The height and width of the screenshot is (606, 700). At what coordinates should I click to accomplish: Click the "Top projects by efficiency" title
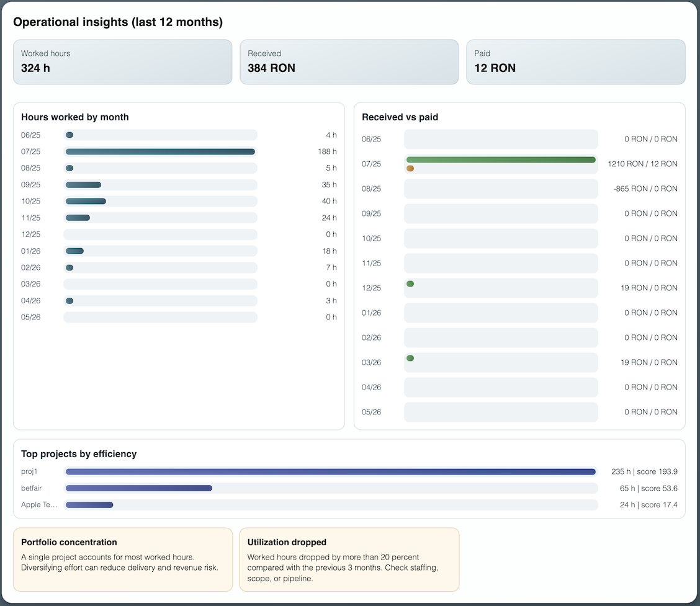[x=79, y=454]
